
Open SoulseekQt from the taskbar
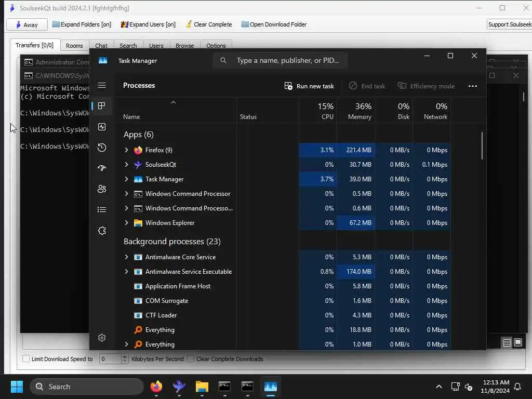179,387
